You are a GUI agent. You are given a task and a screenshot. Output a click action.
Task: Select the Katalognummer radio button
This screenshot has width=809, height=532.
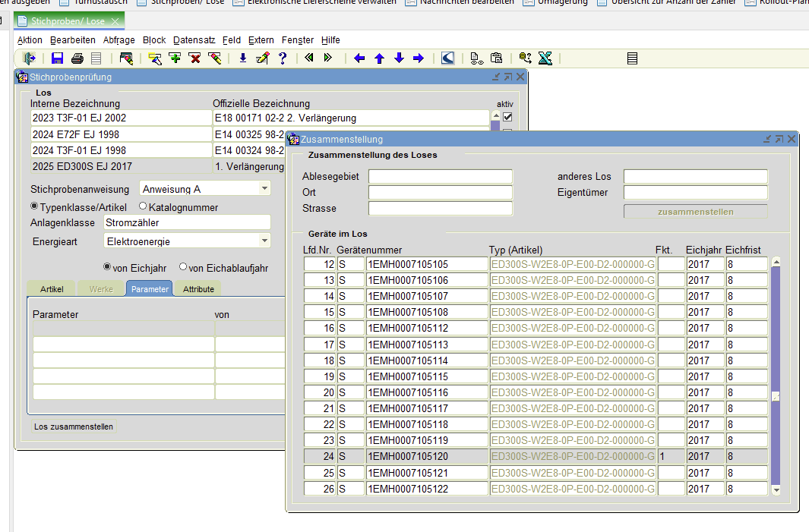pyautogui.click(x=143, y=206)
